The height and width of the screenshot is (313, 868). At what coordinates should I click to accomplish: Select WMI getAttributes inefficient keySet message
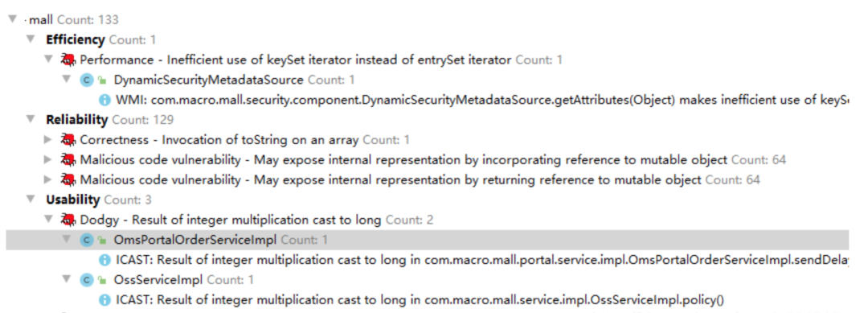[x=481, y=101]
